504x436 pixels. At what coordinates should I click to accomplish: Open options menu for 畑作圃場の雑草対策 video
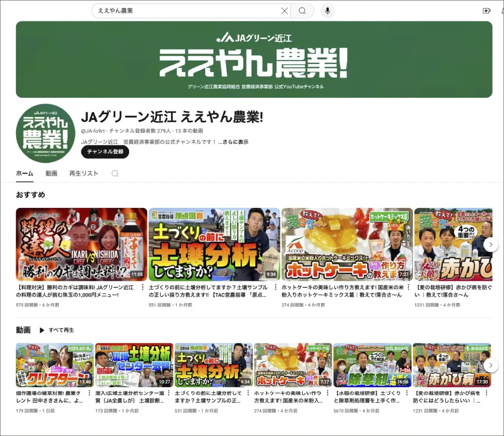[x=89, y=393]
